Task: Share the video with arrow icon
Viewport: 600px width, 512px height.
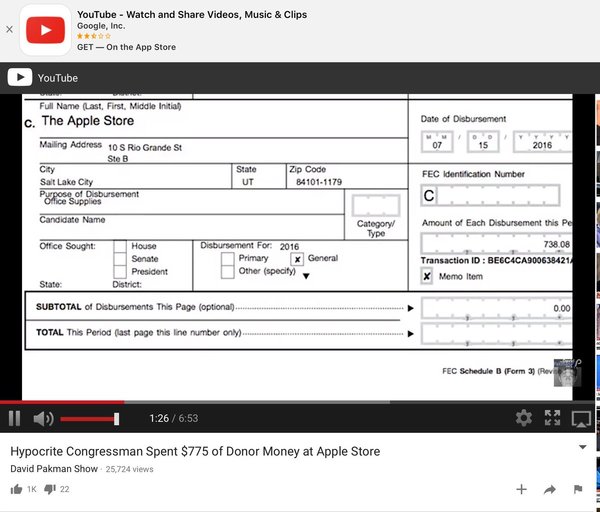Action: tap(549, 489)
